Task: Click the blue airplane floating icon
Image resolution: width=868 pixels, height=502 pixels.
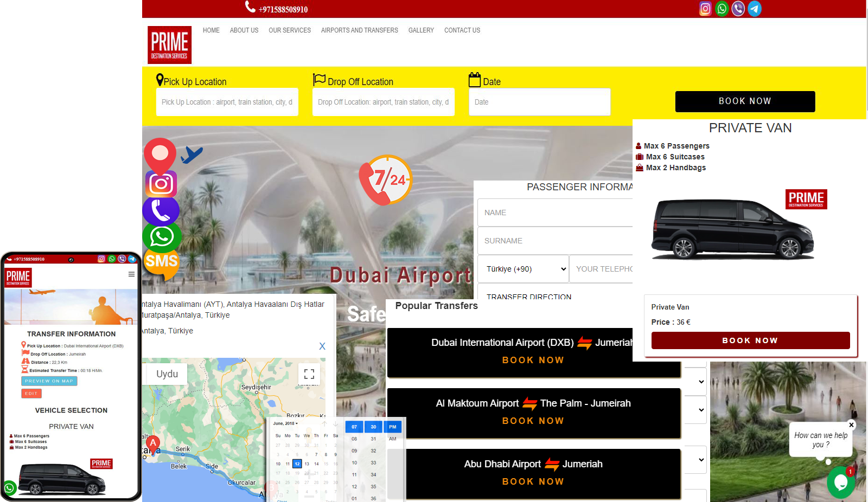Action: (x=192, y=155)
